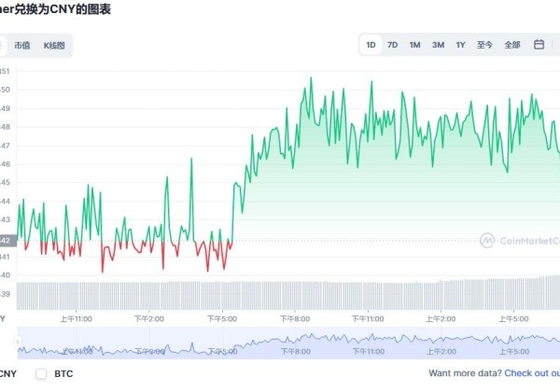Enable the BTC comparison checkbox
Viewport: 560px width, 392px height.
(x=41, y=373)
